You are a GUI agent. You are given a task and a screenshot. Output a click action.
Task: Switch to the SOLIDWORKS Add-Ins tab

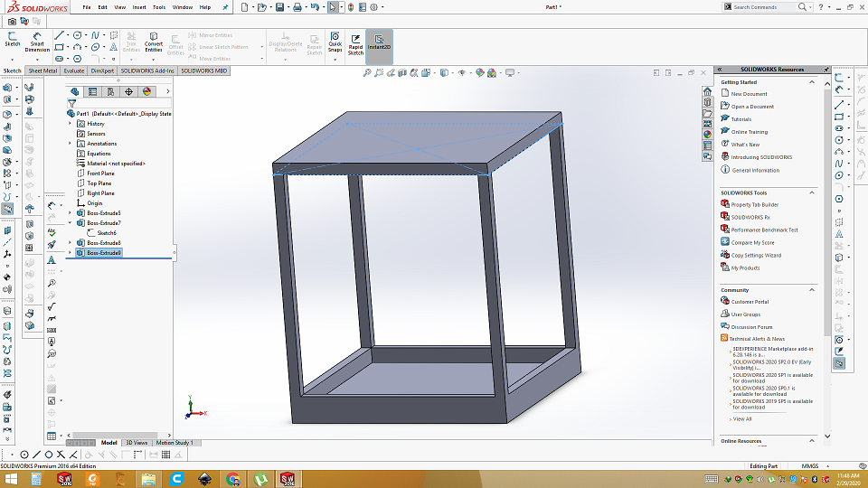click(x=147, y=70)
